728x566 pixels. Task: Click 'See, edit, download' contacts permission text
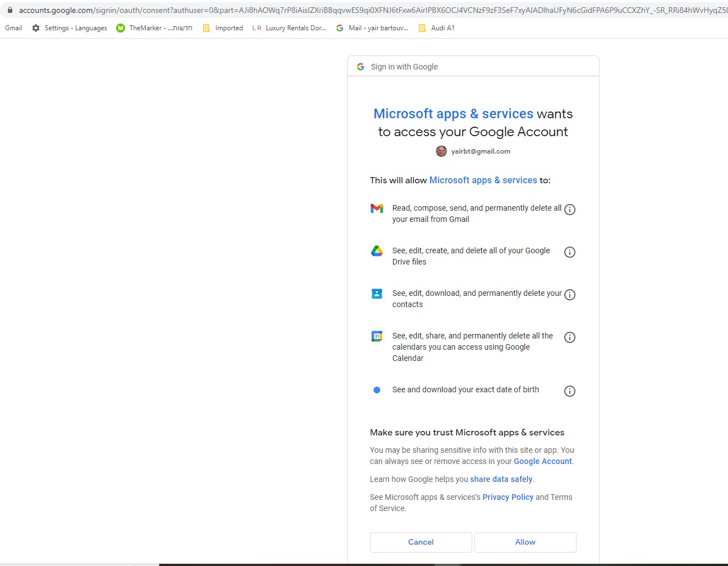[x=477, y=299]
